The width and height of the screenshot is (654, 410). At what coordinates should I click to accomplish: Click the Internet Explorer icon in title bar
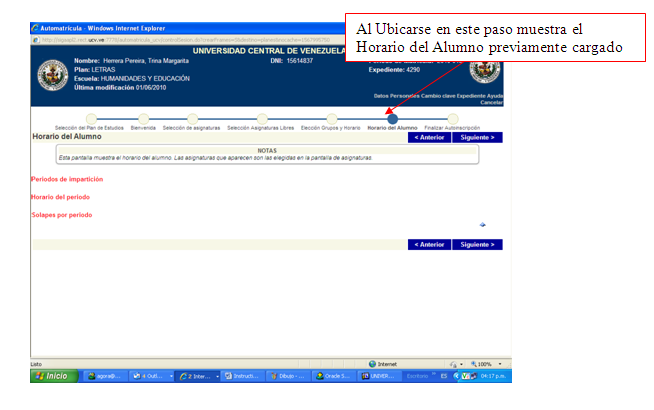tap(35, 28)
